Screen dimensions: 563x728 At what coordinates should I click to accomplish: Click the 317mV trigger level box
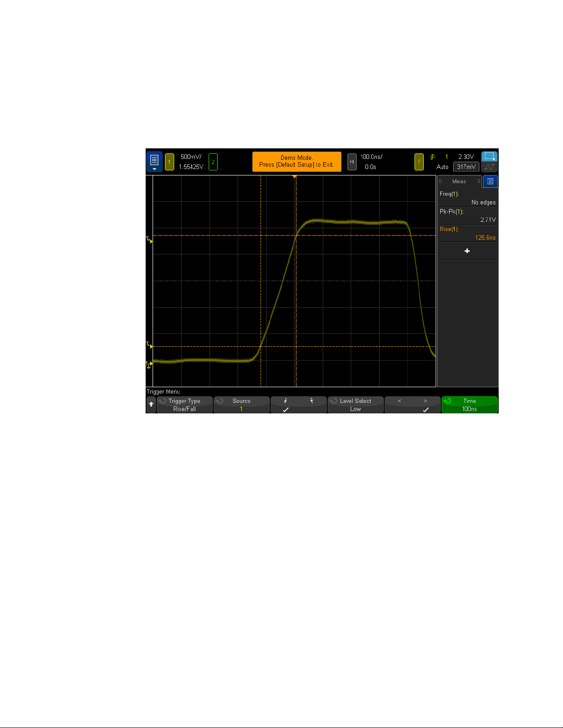(x=466, y=167)
